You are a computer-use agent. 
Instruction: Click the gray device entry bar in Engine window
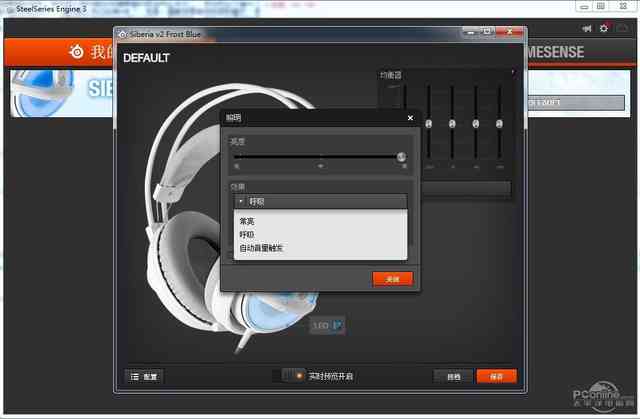(x=576, y=102)
